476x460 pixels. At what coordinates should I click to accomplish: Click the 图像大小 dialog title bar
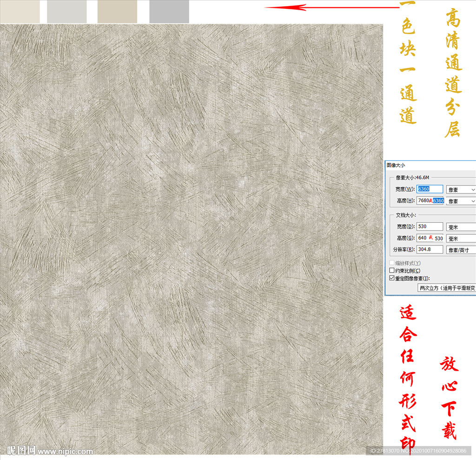coord(430,165)
